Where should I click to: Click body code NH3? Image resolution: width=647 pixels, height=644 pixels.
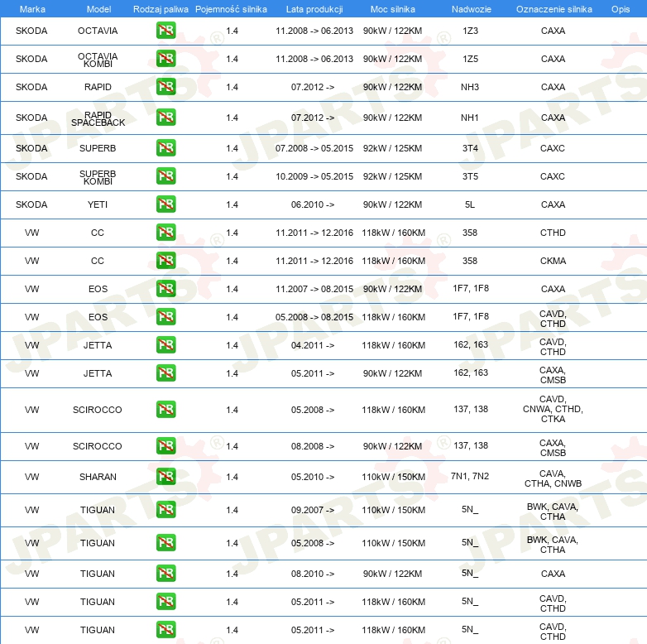(x=470, y=87)
